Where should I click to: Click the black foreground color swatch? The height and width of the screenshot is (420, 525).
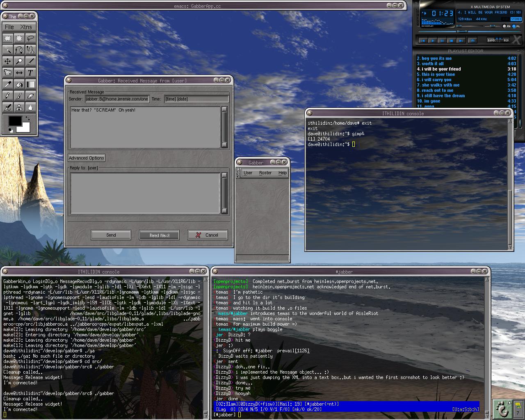click(15, 121)
